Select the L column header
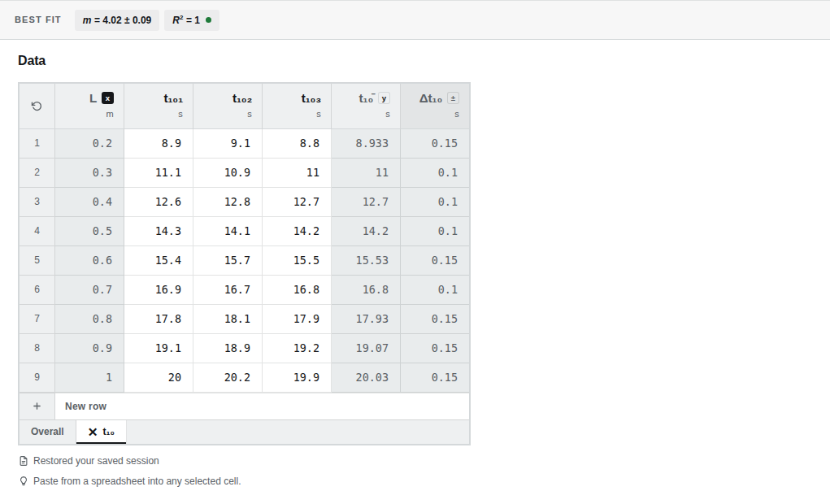 click(x=89, y=106)
